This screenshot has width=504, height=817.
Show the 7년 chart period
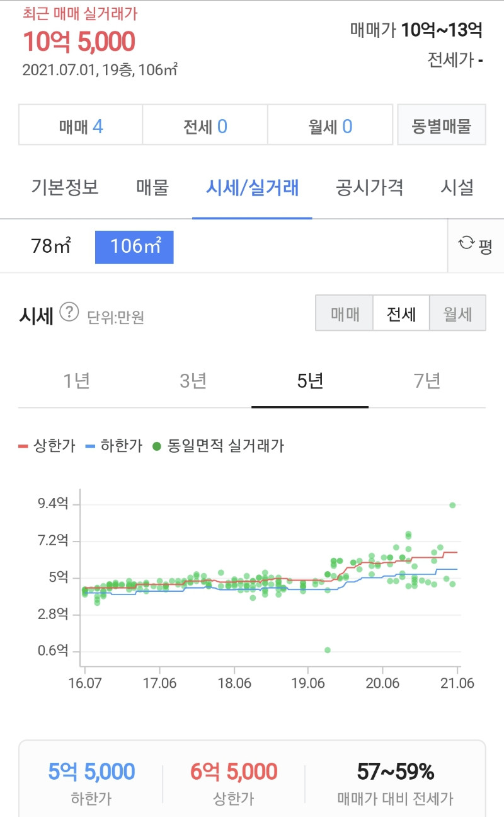tap(427, 381)
